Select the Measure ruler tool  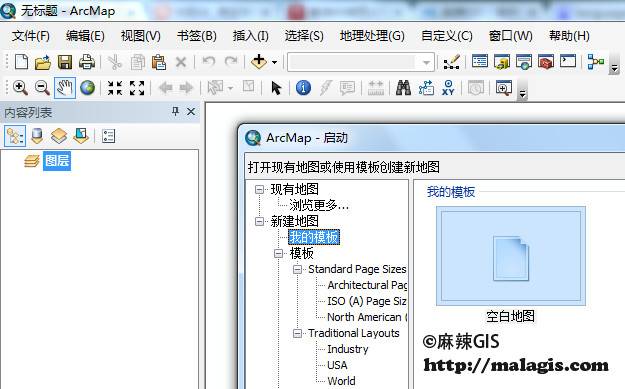(375, 88)
